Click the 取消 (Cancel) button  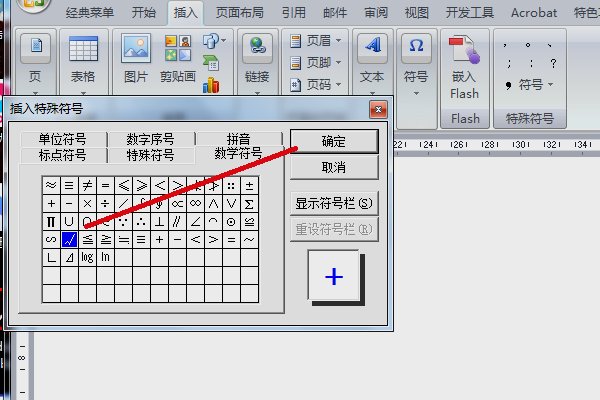point(334,167)
